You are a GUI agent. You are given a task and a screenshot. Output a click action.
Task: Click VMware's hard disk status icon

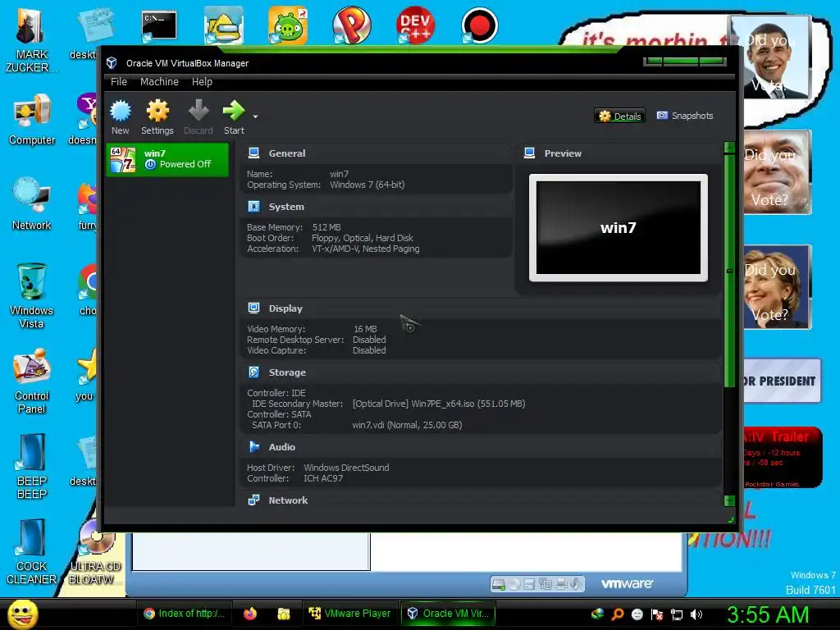coord(498,584)
